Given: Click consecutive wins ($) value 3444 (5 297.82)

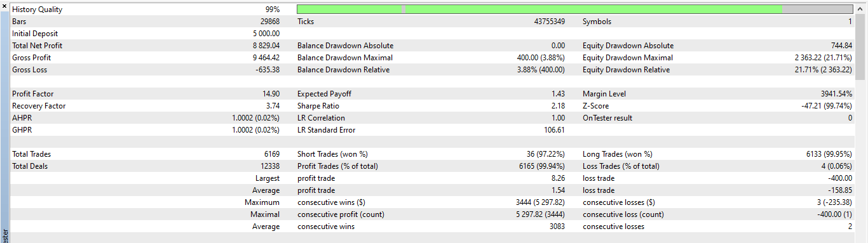Looking at the screenshot, I should pyautogui.click(x=541, y=202).
